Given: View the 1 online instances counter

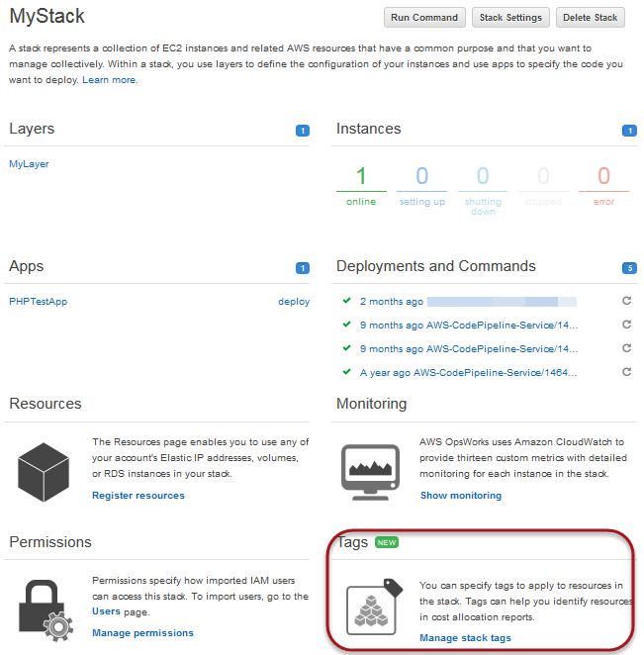Looking at the screenshot, I should click(x=361, y=186).
